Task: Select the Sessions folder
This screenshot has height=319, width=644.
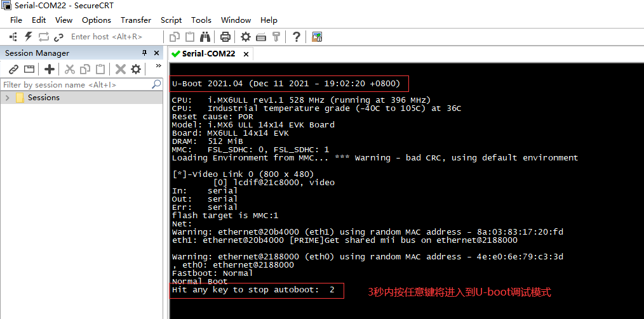Action: coord(44,98)
